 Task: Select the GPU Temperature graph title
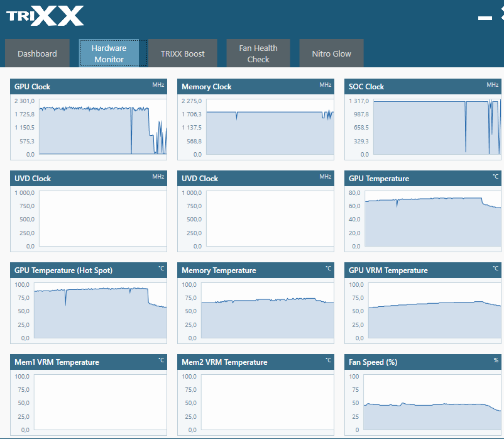[x=378, y=179]
